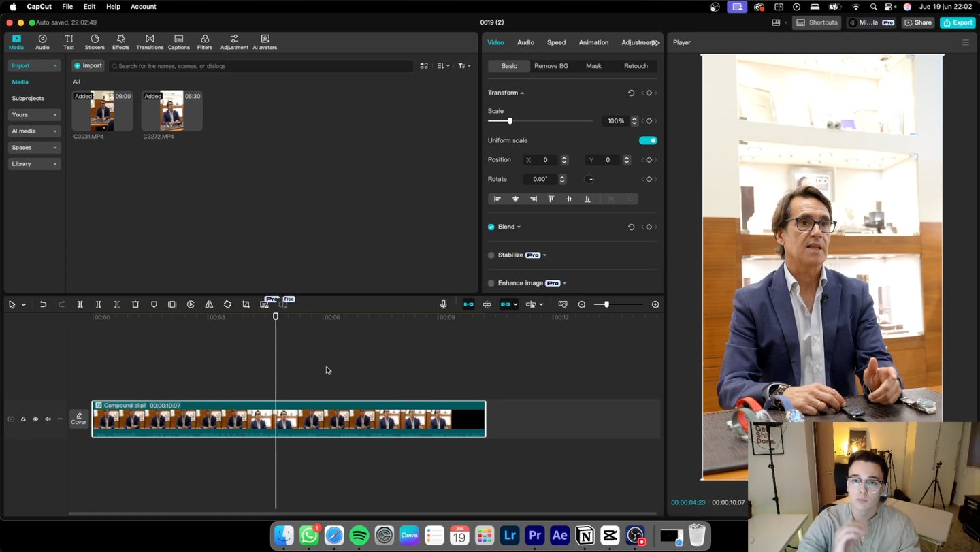Click the Reverse play icon in timeline toolbar
The width and height of the screenshot is (980, 552).
191,304
